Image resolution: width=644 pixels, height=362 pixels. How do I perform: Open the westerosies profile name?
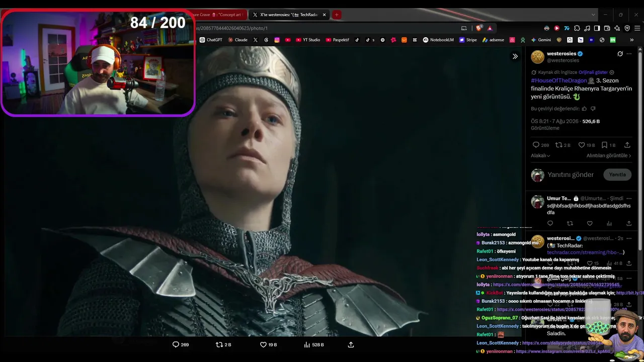coord(561,53)
